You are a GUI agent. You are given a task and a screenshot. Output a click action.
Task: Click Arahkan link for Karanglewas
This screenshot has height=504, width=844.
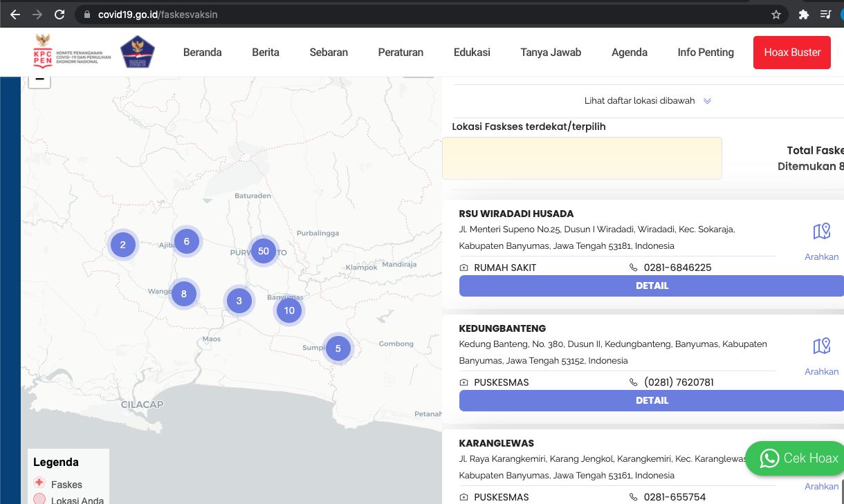tap(822, 486)
